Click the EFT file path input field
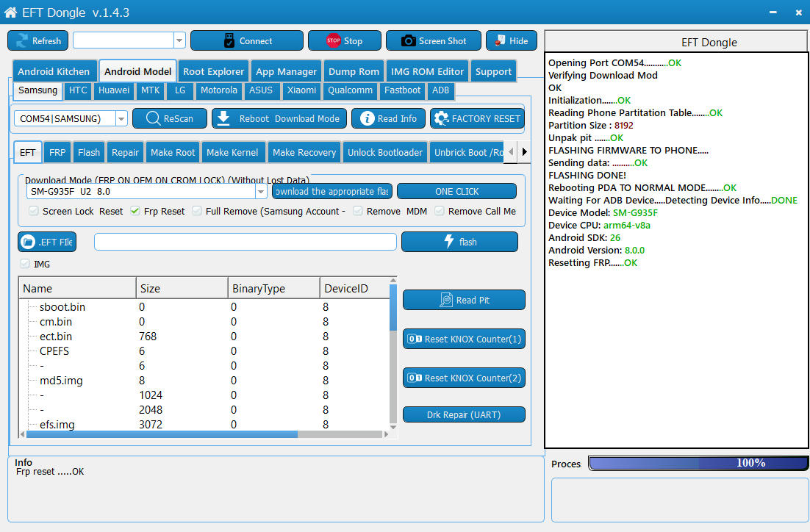The image size is (810, 532). click(x=245, y=242)
